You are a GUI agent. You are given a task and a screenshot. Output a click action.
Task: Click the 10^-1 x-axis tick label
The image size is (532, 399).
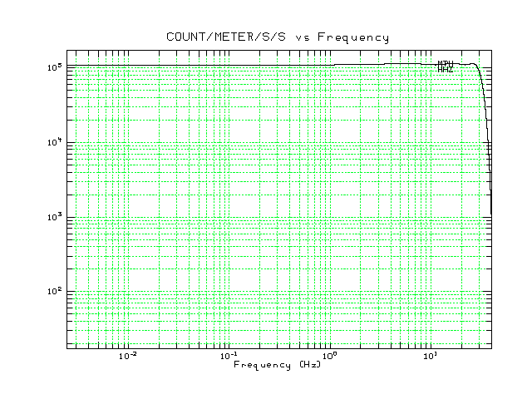pos(229,356)
